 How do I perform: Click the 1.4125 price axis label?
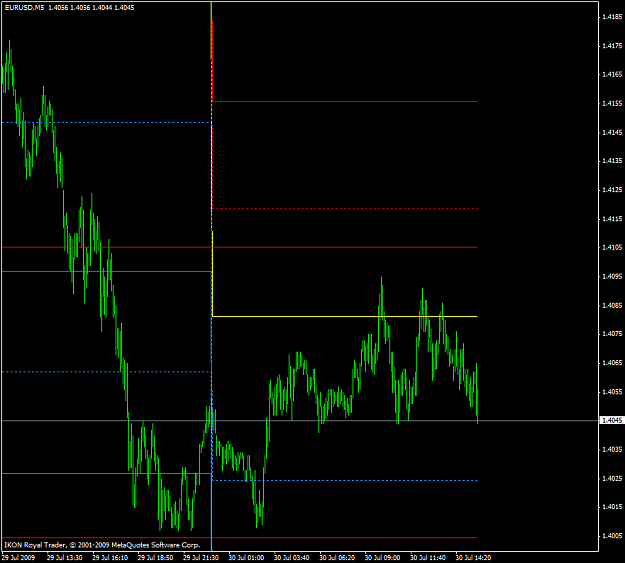612,190
